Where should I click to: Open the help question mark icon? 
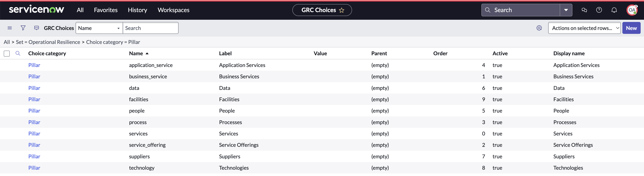click(599, 10)
